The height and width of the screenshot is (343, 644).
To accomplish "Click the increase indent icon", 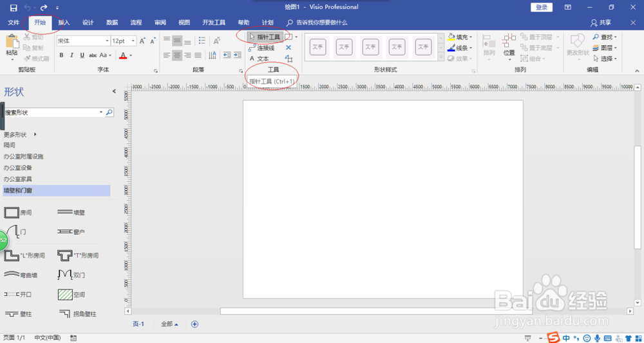I will (238, 55).
